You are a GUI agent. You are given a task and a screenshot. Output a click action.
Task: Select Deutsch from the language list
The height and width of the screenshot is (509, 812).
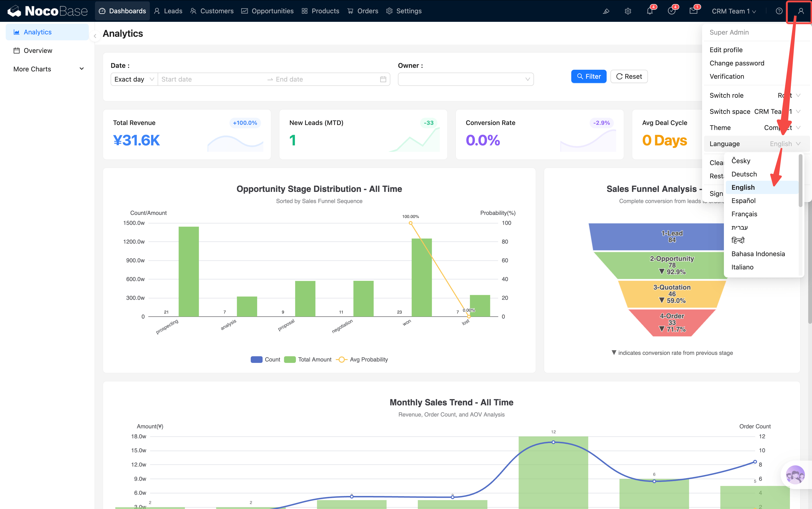coord(744,174)
